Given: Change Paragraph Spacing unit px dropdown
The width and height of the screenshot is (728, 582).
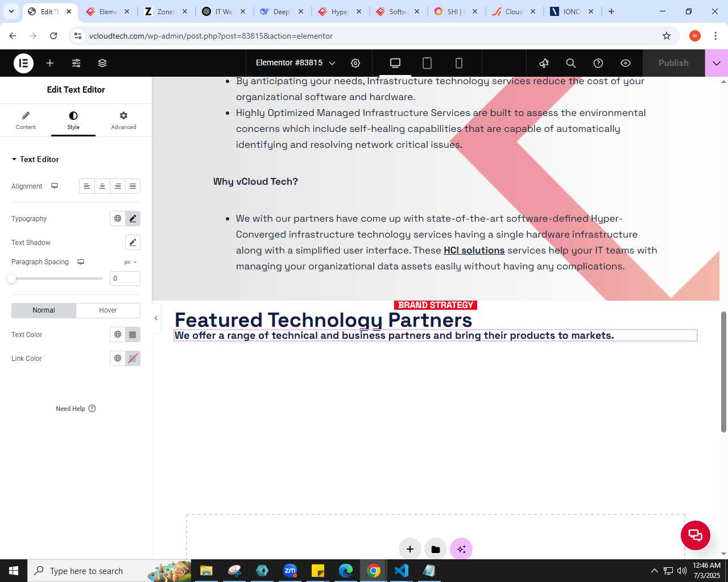Looking at the screenshot, I should [131, 262].
